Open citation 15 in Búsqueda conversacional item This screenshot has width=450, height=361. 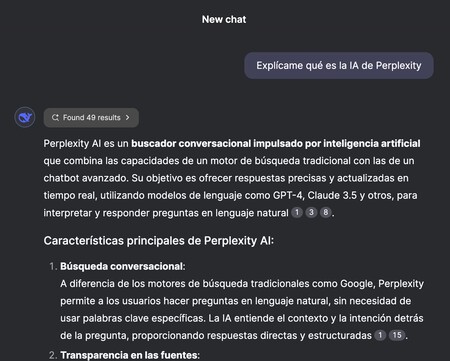point(397,335)
